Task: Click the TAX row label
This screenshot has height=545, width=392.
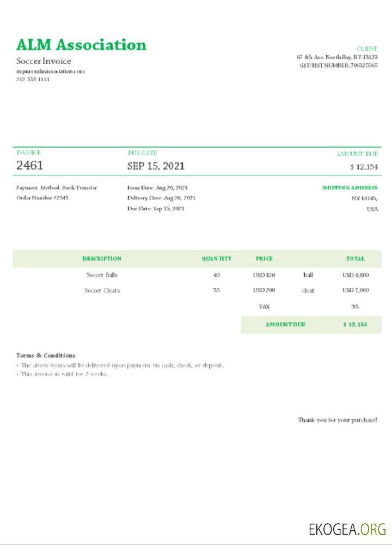Action: pos(264,307)
